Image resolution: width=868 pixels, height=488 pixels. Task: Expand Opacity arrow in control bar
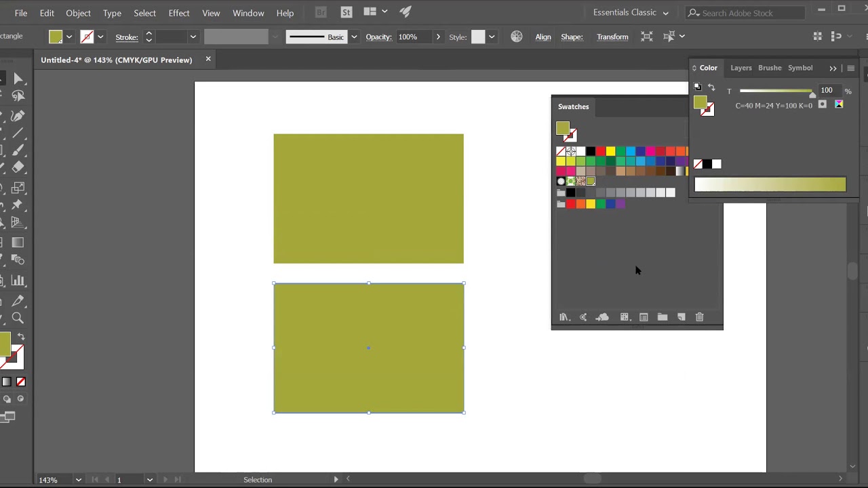[x=438, y=37]
